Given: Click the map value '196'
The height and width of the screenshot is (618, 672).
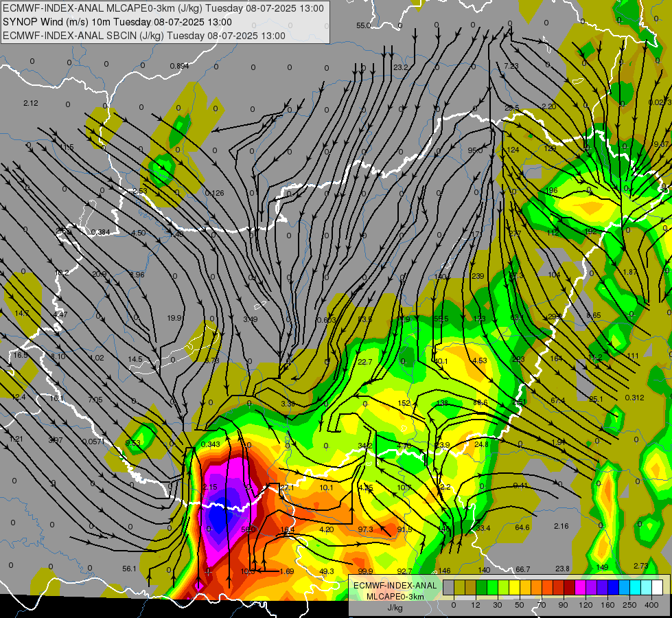Looking at the screenshot, I should (552, 190).
